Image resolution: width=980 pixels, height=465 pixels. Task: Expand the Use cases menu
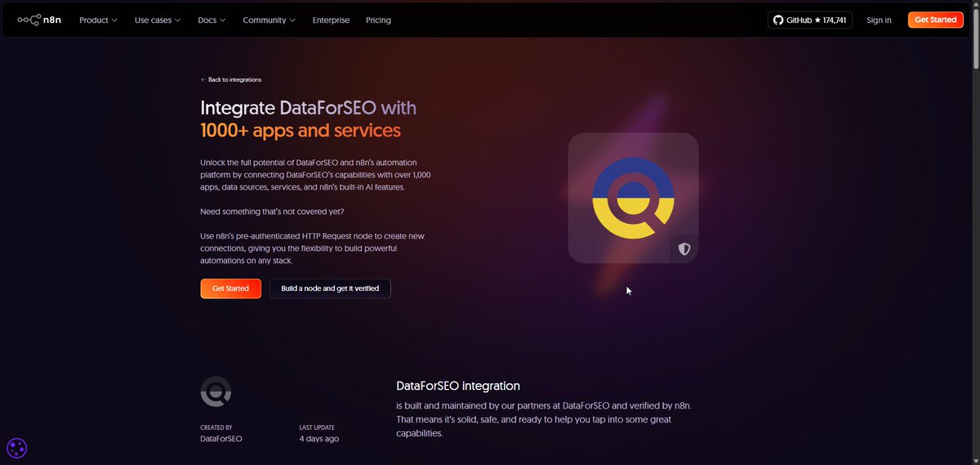pyautogui.click(x=158, y=20)
